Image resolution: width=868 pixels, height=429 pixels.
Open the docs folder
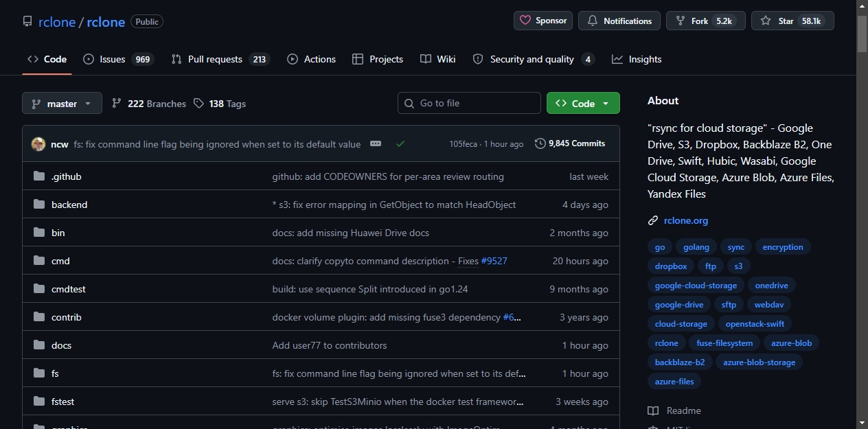(x=61, y=345)
